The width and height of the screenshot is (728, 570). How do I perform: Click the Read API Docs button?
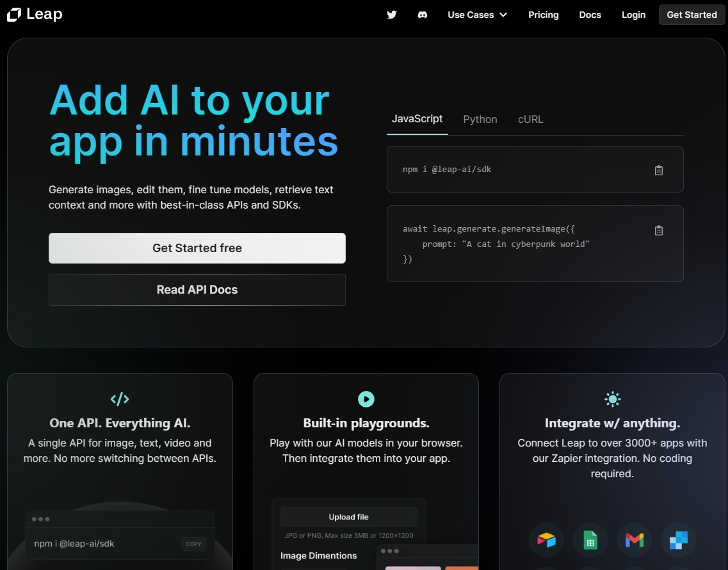[197, 290]
